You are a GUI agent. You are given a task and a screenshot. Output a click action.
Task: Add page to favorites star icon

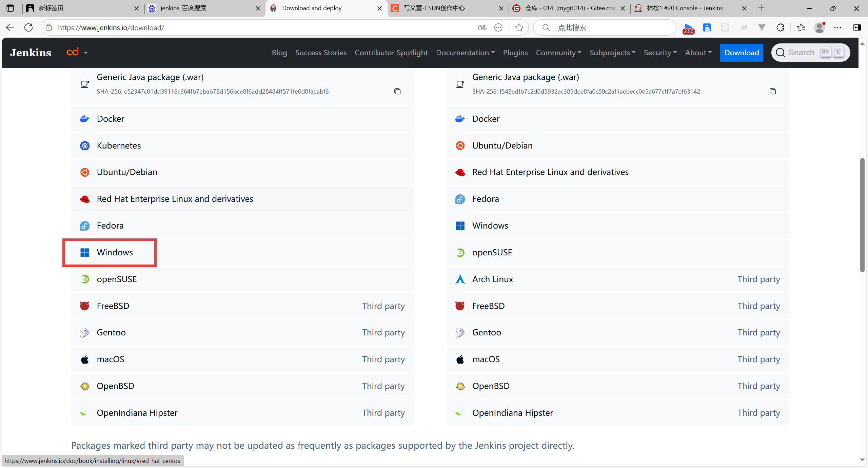tap(519, 27)
